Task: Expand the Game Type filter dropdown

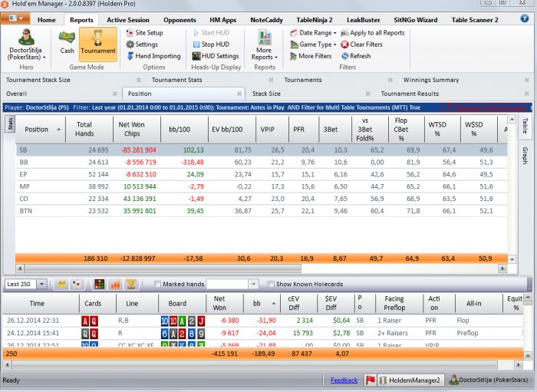Action: click(x=311, y=44)
